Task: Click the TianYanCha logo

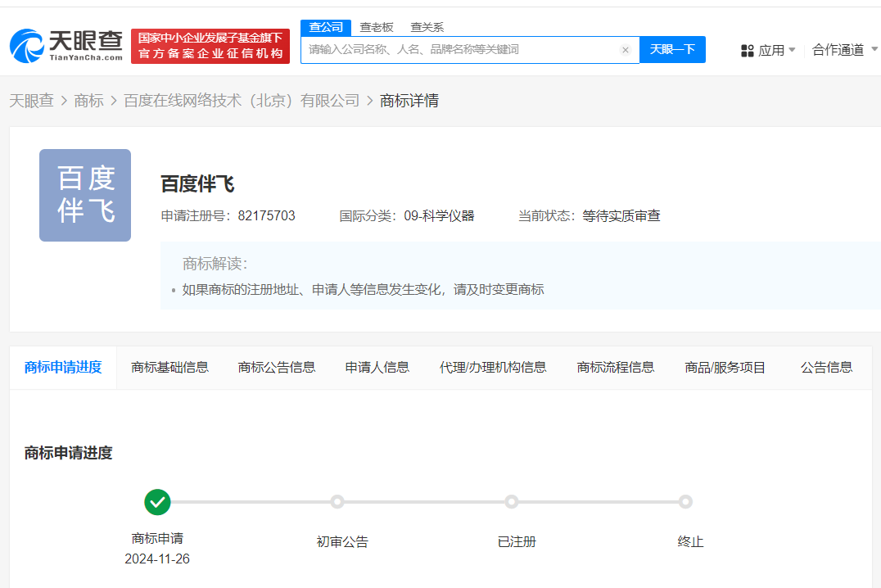Action: coord(66,46)
